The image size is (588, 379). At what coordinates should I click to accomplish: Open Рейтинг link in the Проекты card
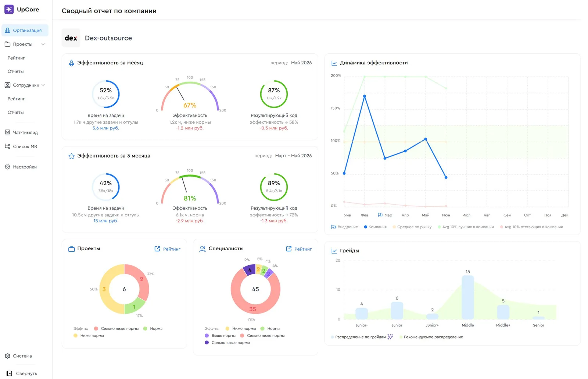pos(168,249)
